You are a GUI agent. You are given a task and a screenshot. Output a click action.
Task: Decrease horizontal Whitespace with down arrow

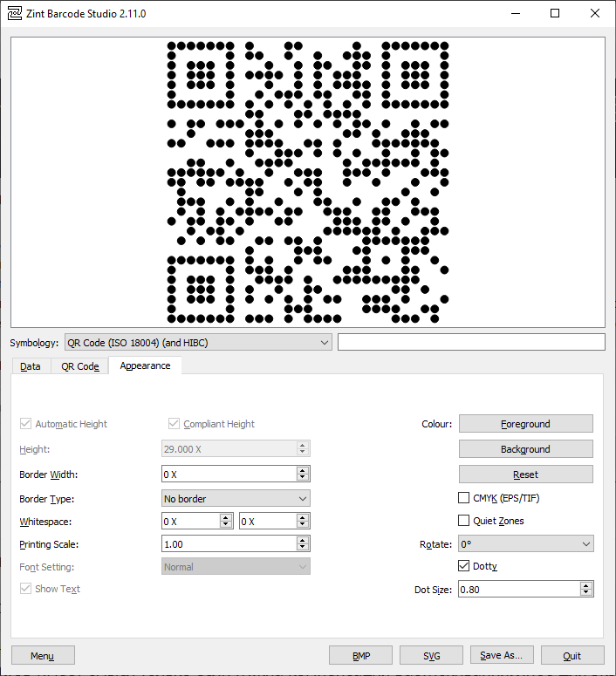tap(226, 525)
